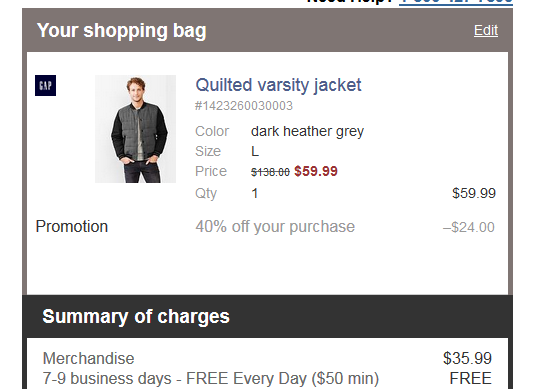Click the struck-through $138.00 original price

click(x=270, y=172)
